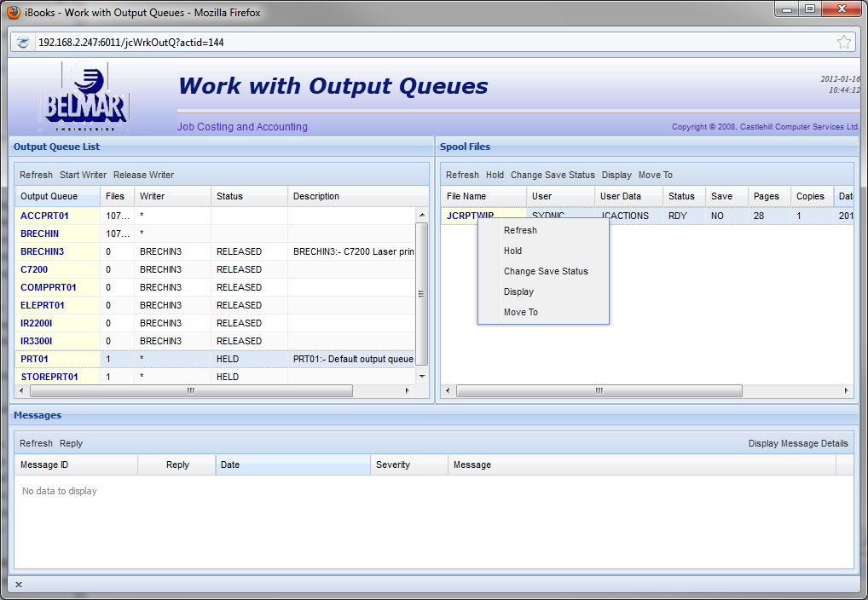Sort by File Name column header
868x600 pixels.
click(483, 197)
